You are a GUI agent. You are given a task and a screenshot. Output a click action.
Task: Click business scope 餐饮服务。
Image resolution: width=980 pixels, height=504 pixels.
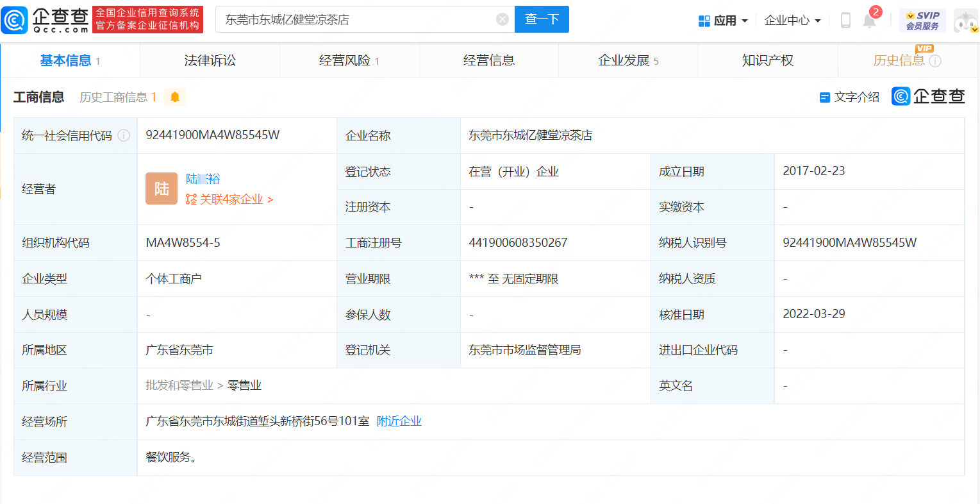coord(171,457)
